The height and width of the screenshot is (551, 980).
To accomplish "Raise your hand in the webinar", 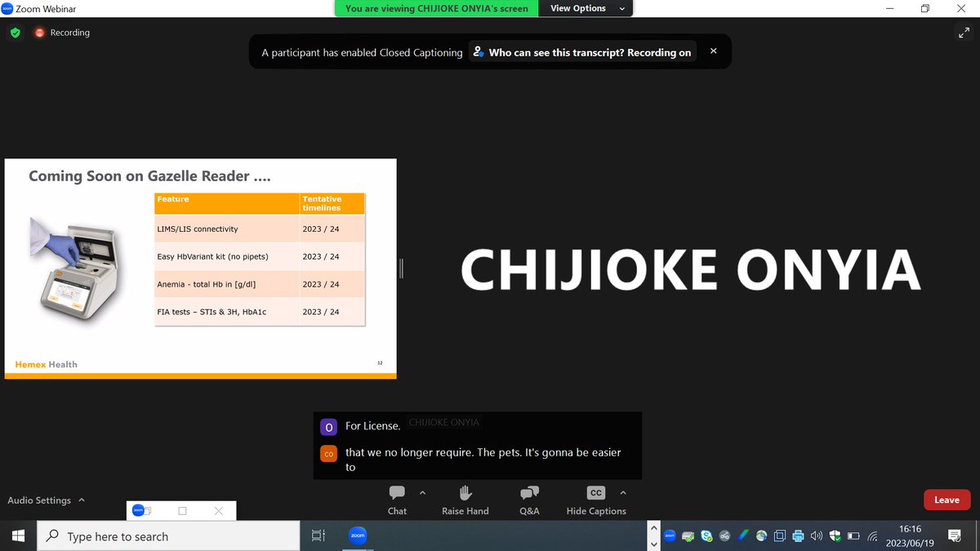I will pyautogui.click(x=465, y=500).
